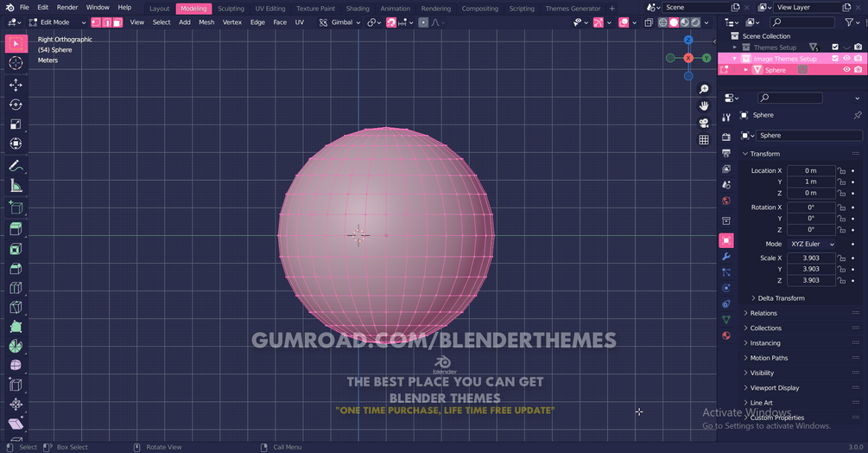This screenshot has width=868, height=453.
Task: Switch to the Sculpting workspace tab
Action: click(x=231, y=9)
